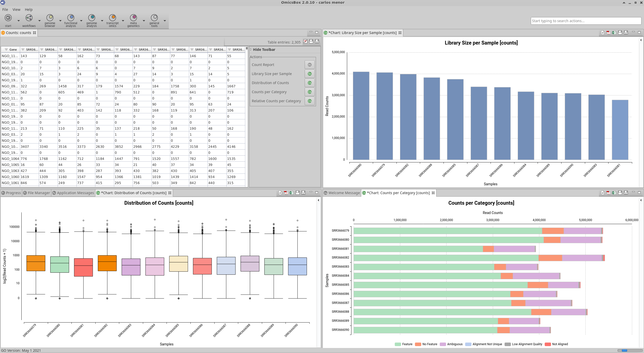Collapse the Hide Toolbar expander
Screen dimensions: 644x353
click(251, 50)
